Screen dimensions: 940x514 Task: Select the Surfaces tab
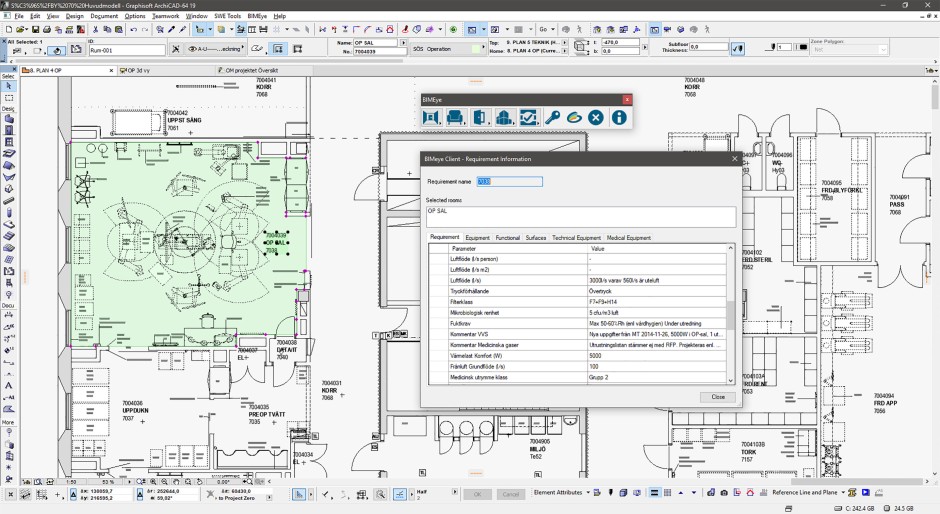(x=536, y=238)
